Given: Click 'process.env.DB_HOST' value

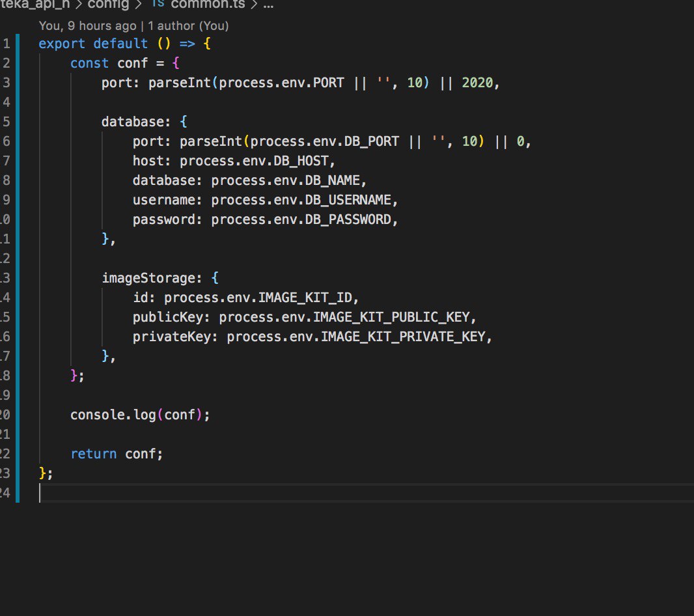Looking at the screenshot, I should tap(254, 161).
